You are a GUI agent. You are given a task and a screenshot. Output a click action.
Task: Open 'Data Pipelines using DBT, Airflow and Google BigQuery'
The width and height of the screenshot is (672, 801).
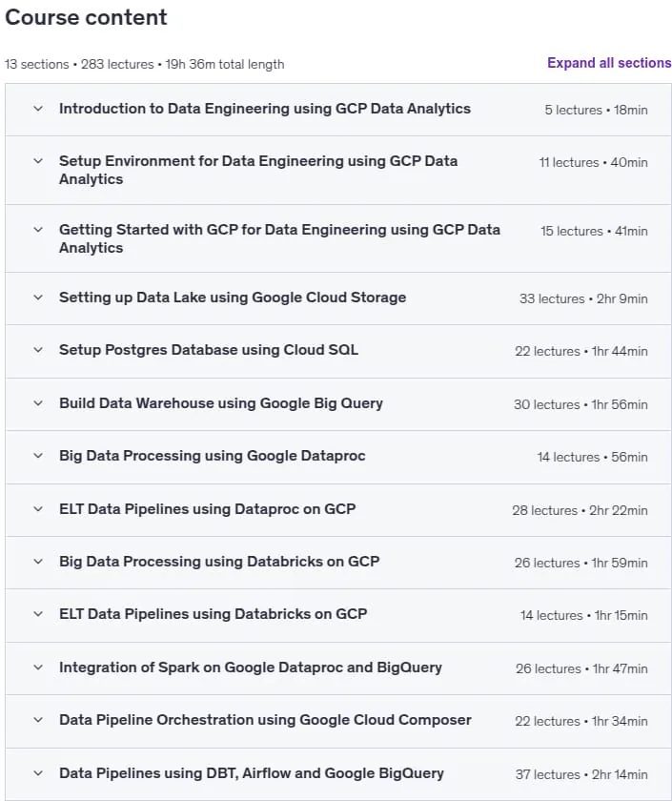point(252,773)
